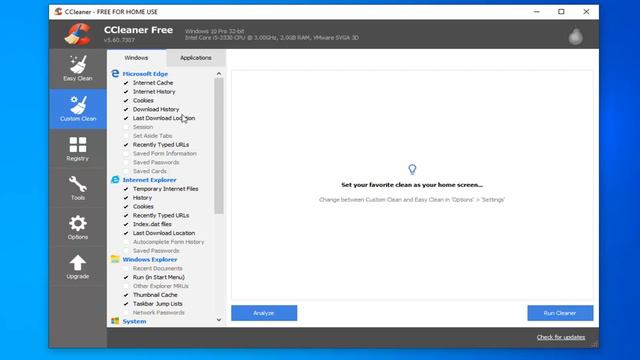Click the Windows Explorer folder icon
This screenshot has width=640, height=360.
click(115, 259)
